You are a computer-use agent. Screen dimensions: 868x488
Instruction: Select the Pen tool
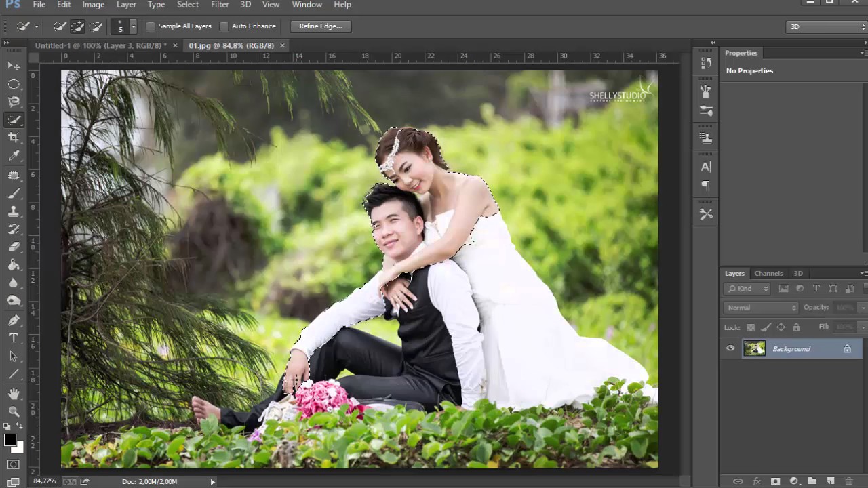(x=14, y=320)
